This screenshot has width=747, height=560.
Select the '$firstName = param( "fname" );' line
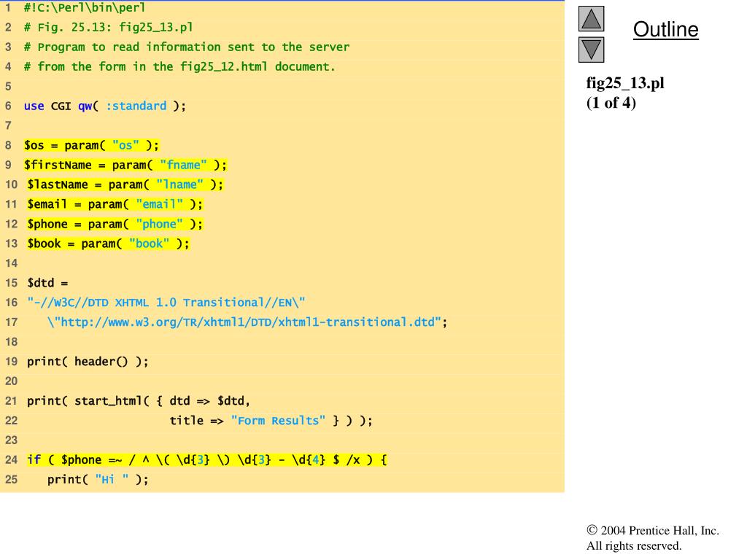125,165
